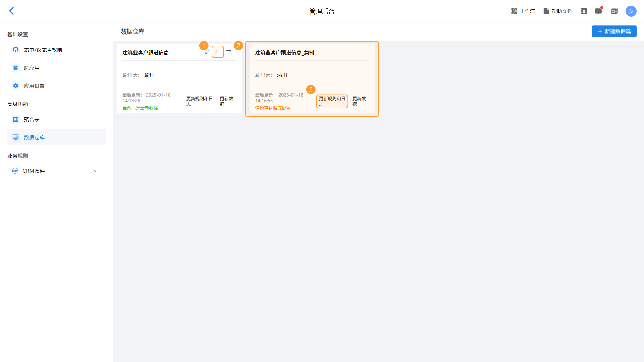This screenshot has height=362, width=644.
Task: Switch language via the CN icon
Action: 614,11
